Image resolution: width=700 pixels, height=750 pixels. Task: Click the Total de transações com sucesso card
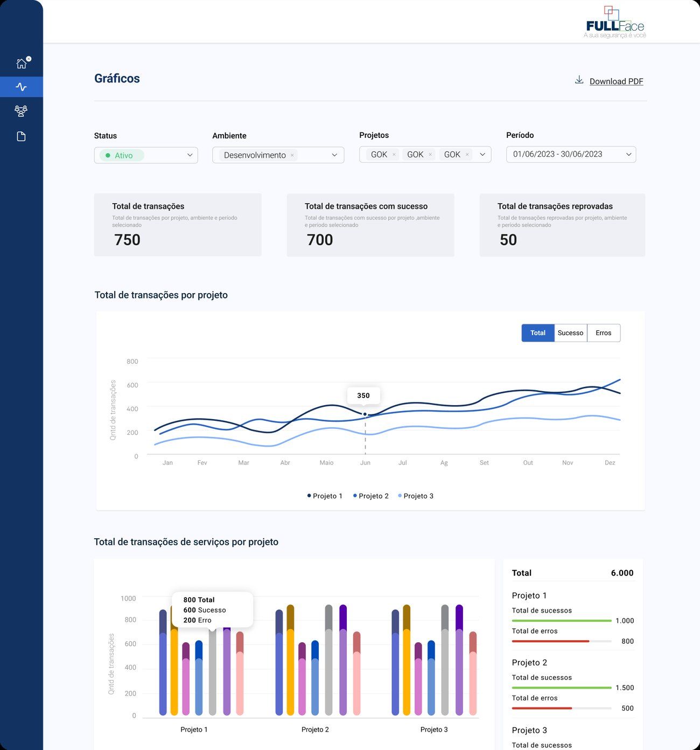click(x=370, y=225)
